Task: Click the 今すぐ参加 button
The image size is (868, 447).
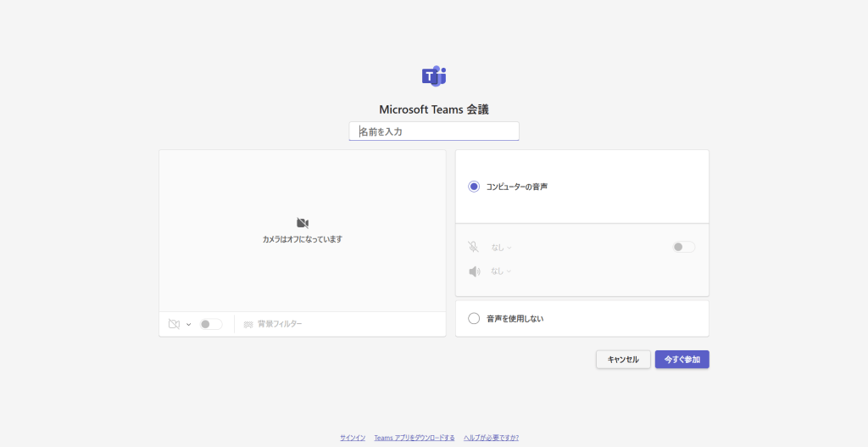Action: [682, 360]
